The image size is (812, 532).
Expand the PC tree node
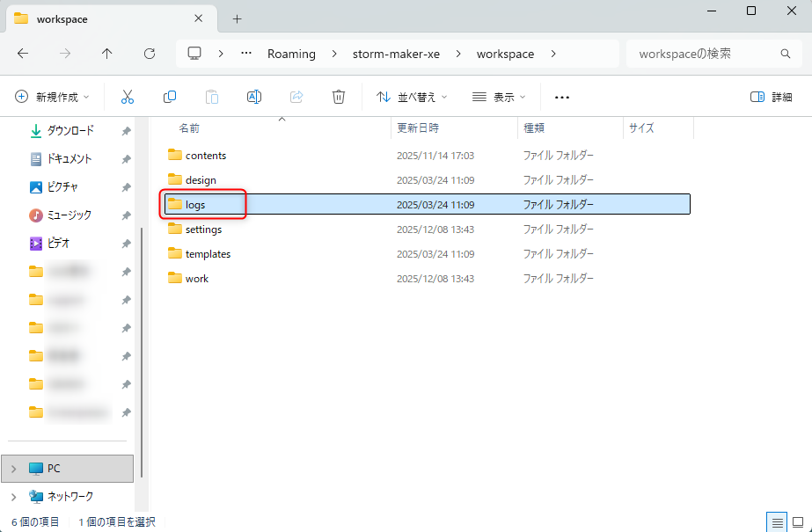(x=13, y=469)
